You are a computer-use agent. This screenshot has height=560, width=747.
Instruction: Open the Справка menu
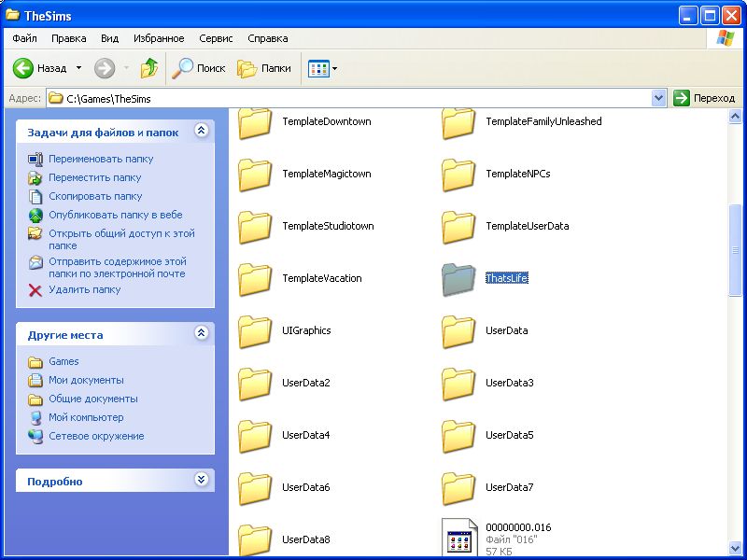click(268, 38)
